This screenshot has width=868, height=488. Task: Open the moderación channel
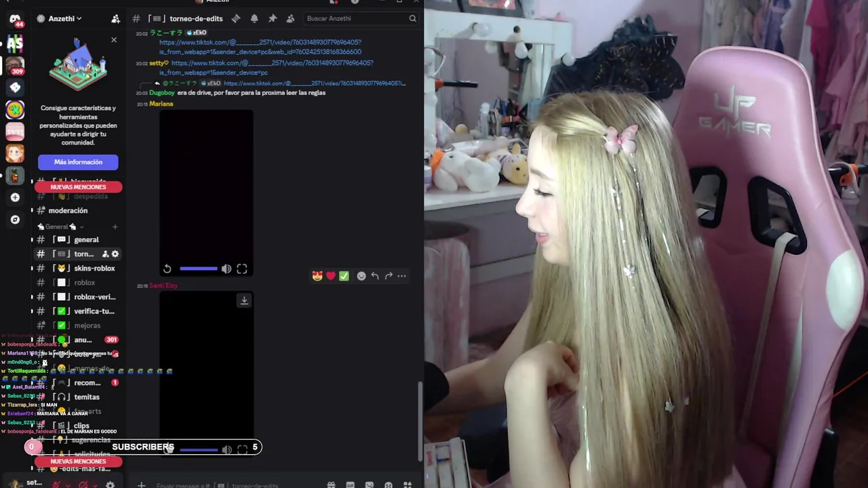point(78,211)
